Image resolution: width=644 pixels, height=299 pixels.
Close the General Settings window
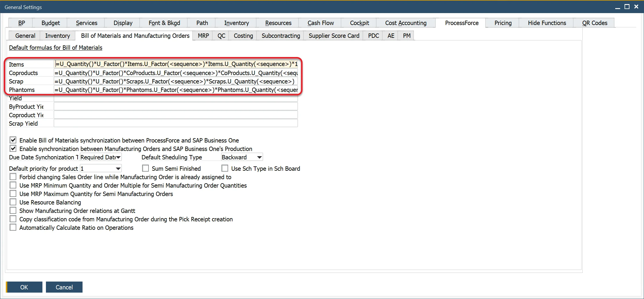point(636,7)
